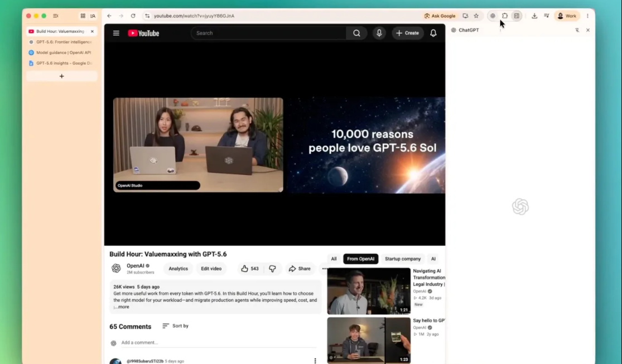The width and height of the screenshot is (622, 364).
Task: Switch to GPT-5.6: Frontier intelligence tab
Action: (x=61, y=42)
